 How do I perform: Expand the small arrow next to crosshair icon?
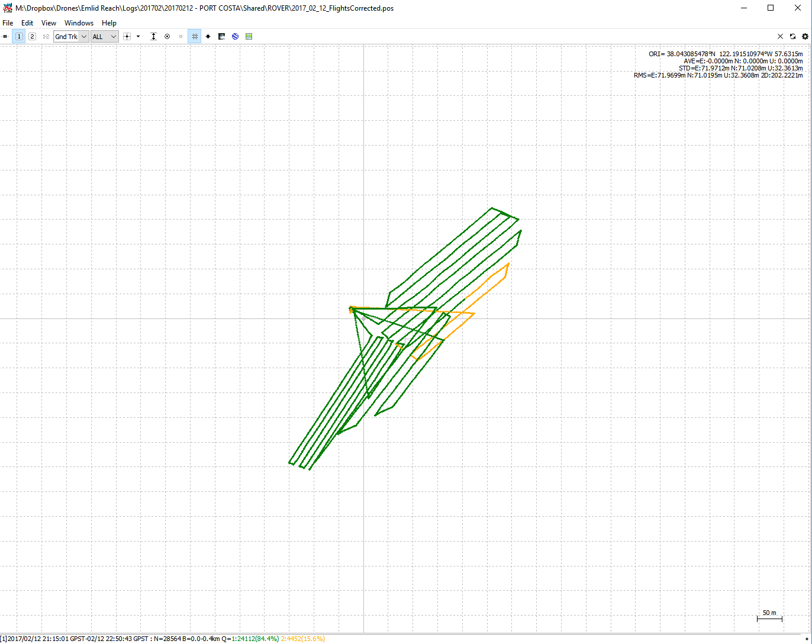point(138,37)
